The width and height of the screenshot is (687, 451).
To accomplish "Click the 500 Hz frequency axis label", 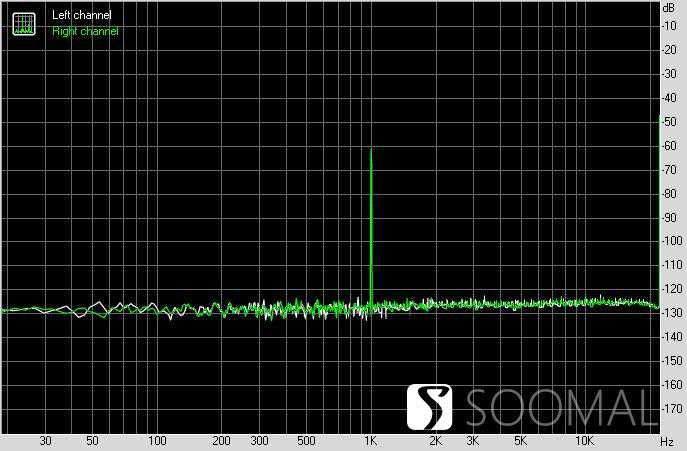I will click(306, 441).
